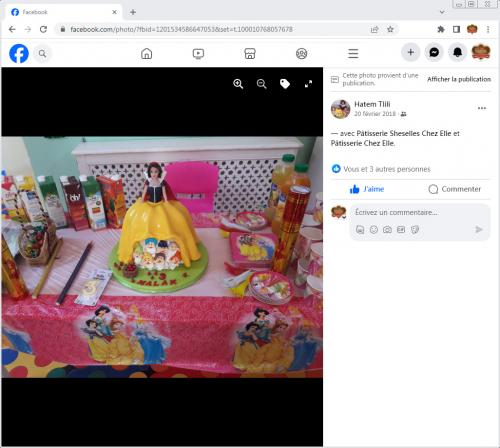Click the Snow White cake photo
The height and width of the screenshot is (448, 500).
(x=162, y=257)
